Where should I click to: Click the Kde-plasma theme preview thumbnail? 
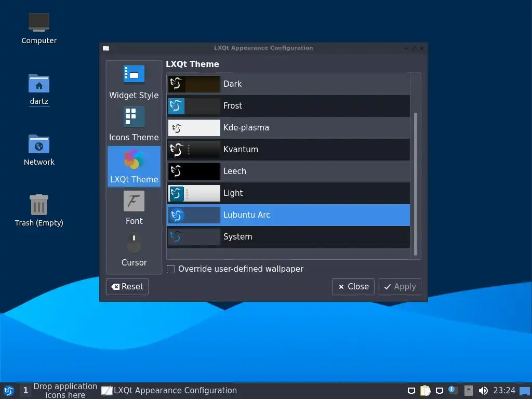(x=194, y=128)
